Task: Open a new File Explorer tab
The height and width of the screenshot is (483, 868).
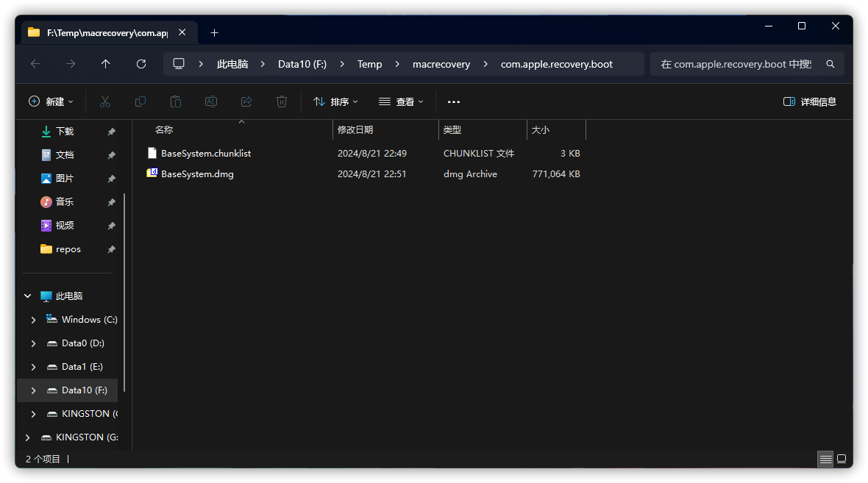Action: click(214, 32)
